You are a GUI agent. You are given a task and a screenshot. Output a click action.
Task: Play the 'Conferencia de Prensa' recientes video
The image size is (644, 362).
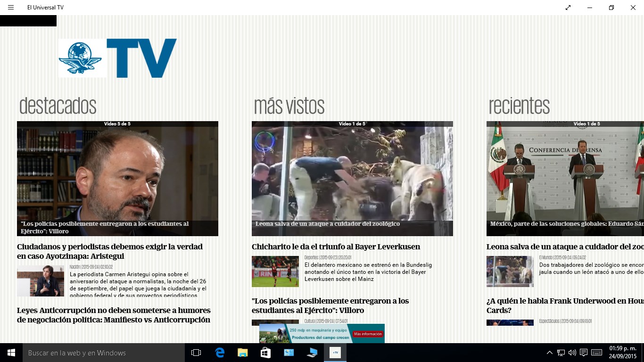pos(565,179)
